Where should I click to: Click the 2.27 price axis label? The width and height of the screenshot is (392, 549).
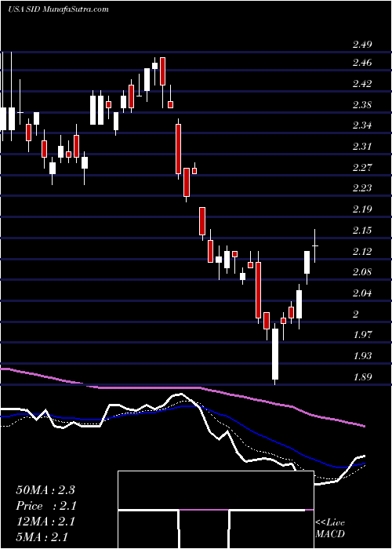(362, 168)
